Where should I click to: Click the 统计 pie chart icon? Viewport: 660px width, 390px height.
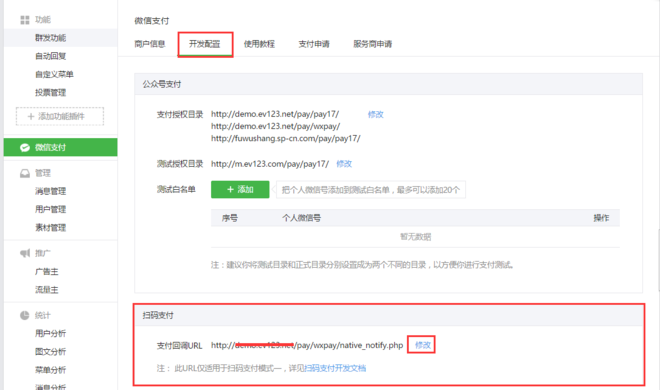pos(25,315)
